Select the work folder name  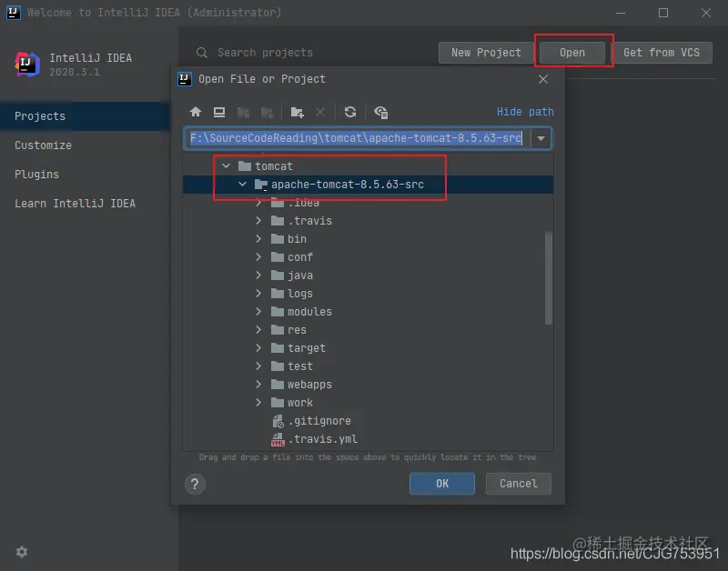coord(300,403)
